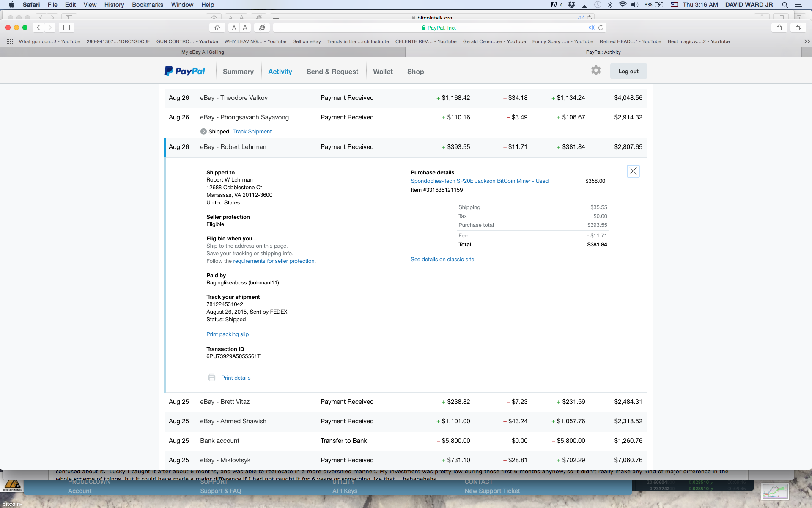Click the Bluetooth menu bar icon
Image resolution: width=812 pixels, height=508 pixels.
(610, 5)
